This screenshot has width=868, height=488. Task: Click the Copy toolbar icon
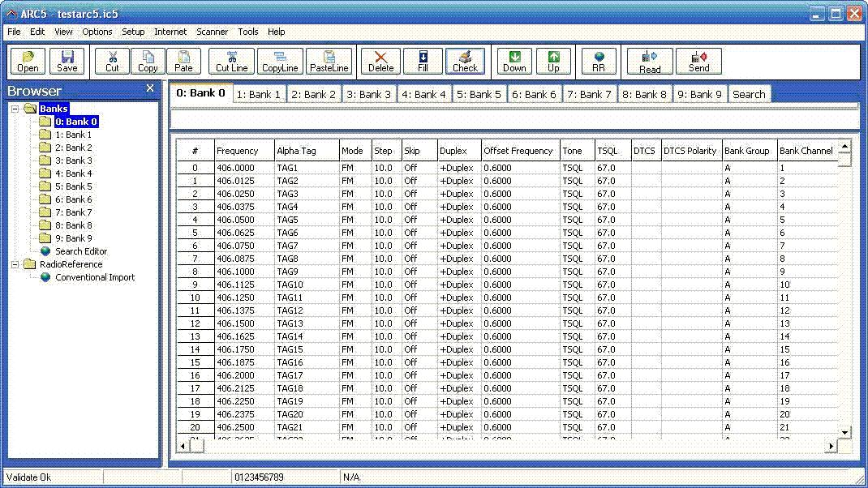(x=148, y=61)
